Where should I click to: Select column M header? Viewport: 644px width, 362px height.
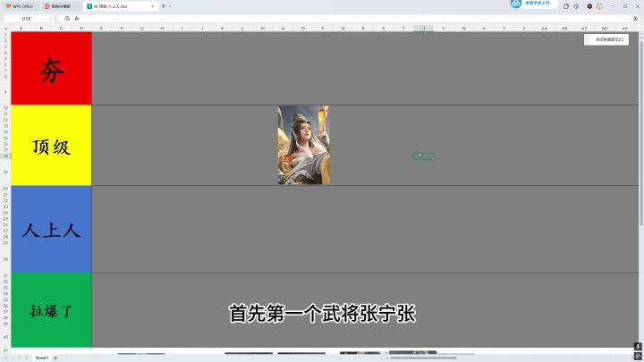(262, 29)
